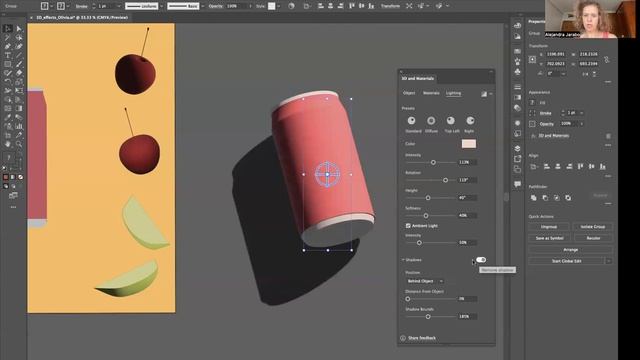
Task: Toggle the Shadows switch off
Action: (481, 260)
